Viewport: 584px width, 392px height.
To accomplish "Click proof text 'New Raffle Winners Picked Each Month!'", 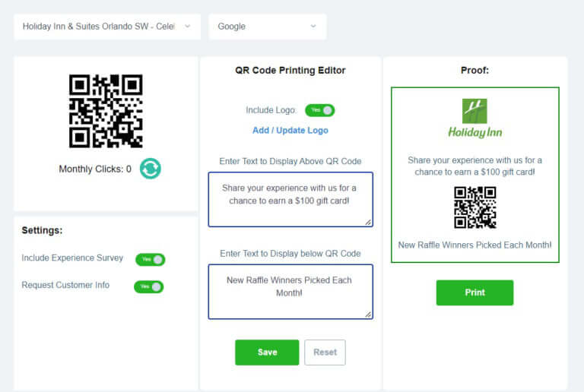I will 474,245.
